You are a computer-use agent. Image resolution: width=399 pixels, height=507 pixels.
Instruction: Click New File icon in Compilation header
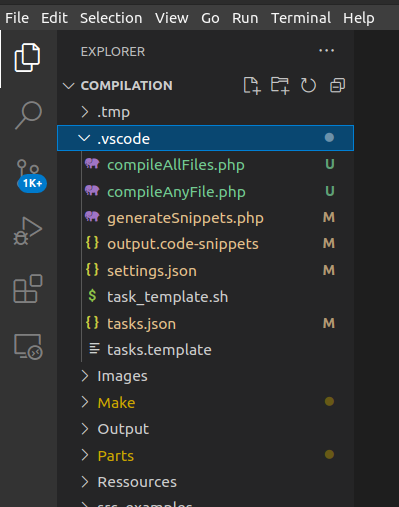(252, 86)
